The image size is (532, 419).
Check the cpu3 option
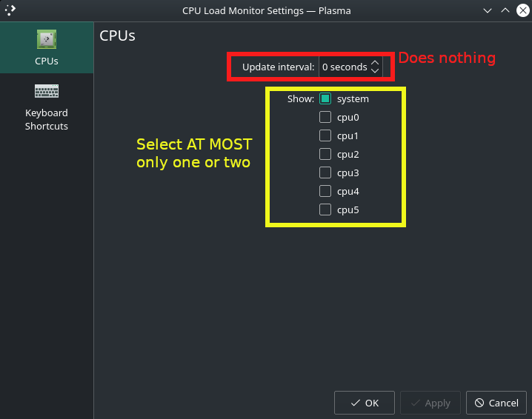pos(325,172)
